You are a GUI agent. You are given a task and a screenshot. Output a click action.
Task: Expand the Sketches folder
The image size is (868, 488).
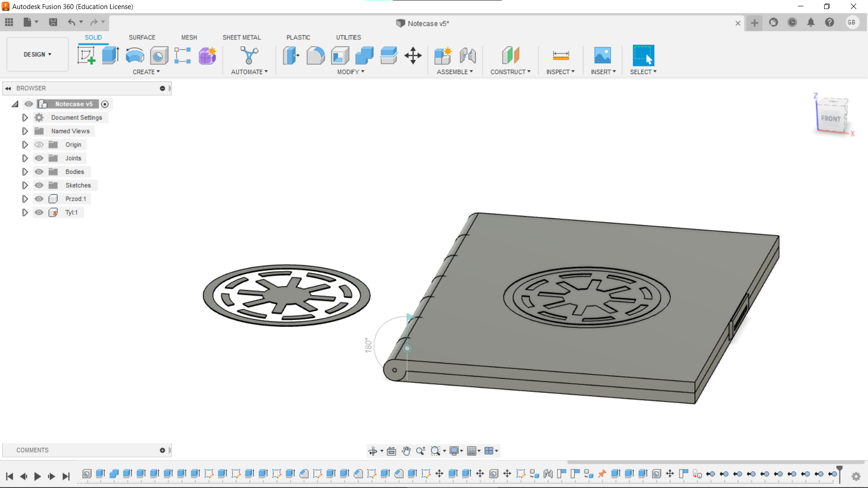25,185
